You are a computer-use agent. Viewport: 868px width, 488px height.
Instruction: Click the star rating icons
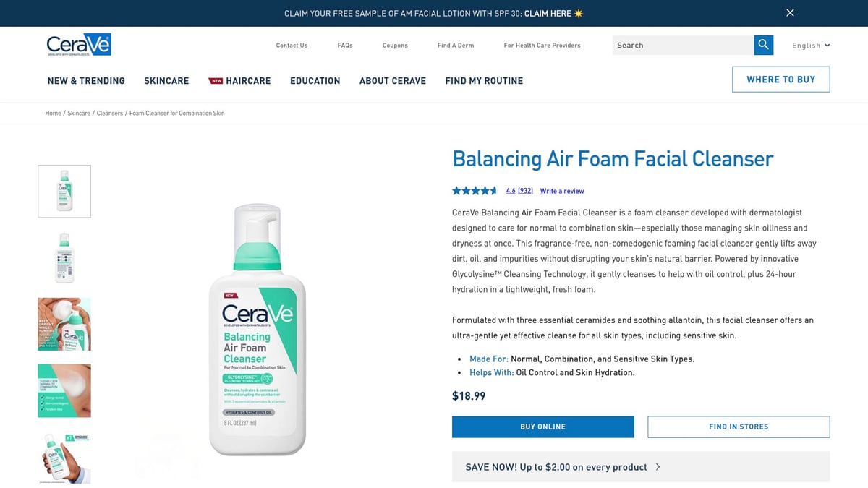click(474, 190)
